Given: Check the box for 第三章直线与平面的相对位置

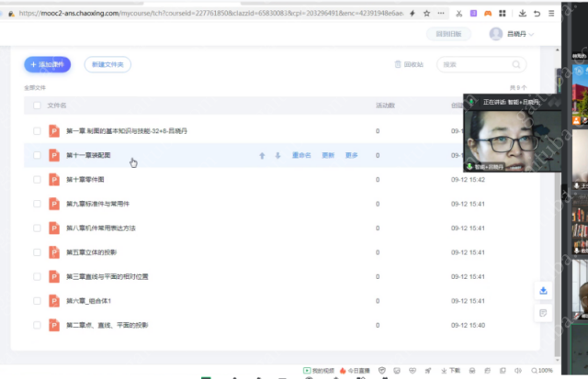Looking at the screenshot, I should point(37,277).
